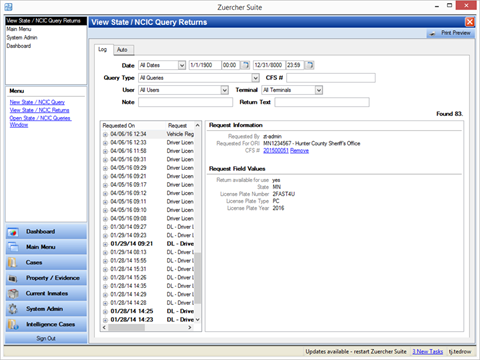Expand the 04/06/16 12:33 row
This screenshot has width=480, height=360.
105,143
